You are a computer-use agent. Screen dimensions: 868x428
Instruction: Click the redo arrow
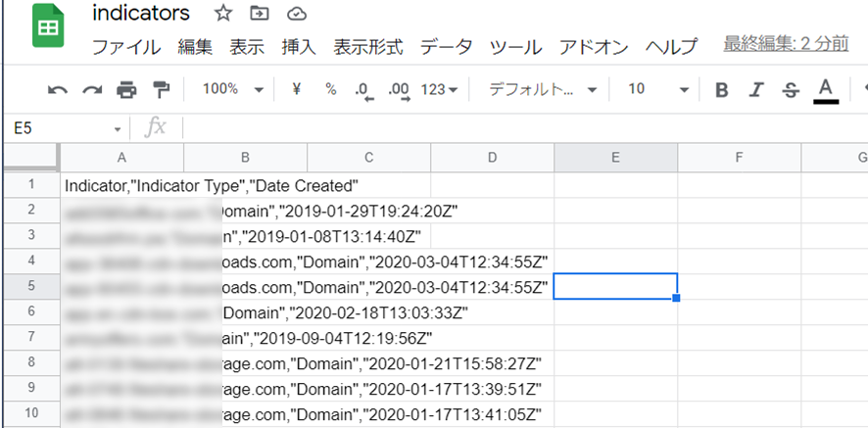(92, 90)
